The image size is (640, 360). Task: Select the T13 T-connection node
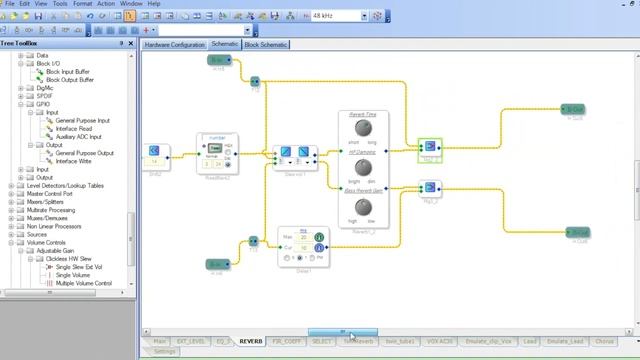click(253, 241)
